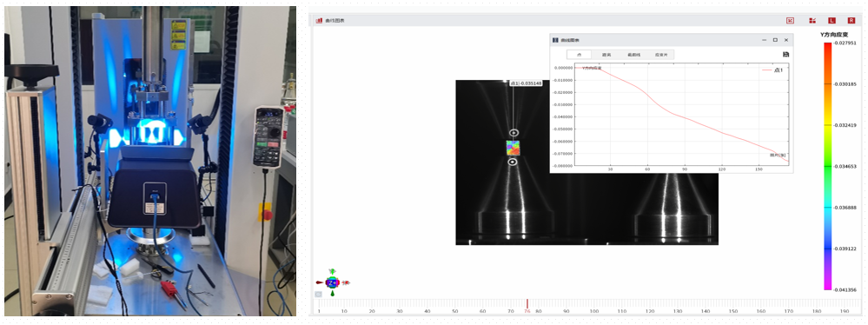
Task: Click the red right arrow on orientation gizmo
Action: click(346, 282)
